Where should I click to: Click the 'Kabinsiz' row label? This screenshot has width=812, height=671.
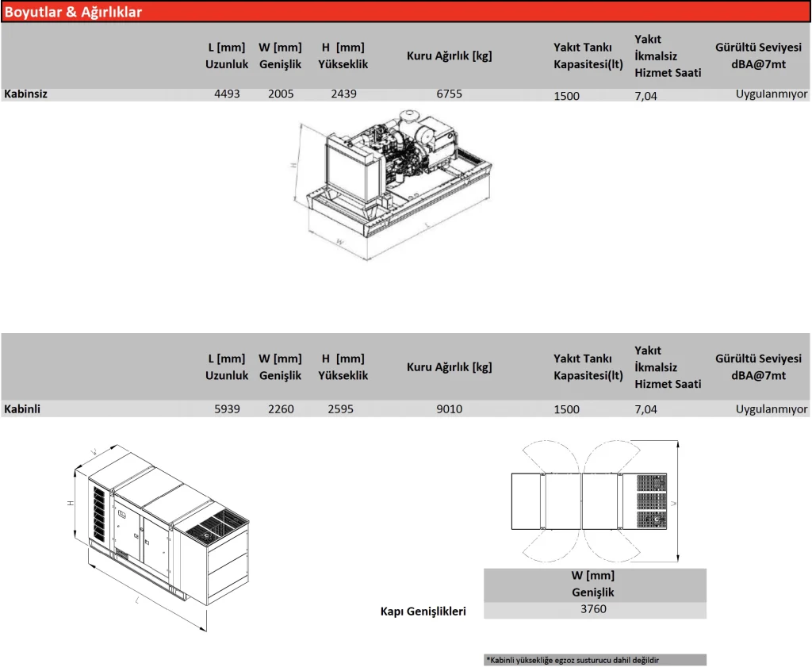point(26,94)
